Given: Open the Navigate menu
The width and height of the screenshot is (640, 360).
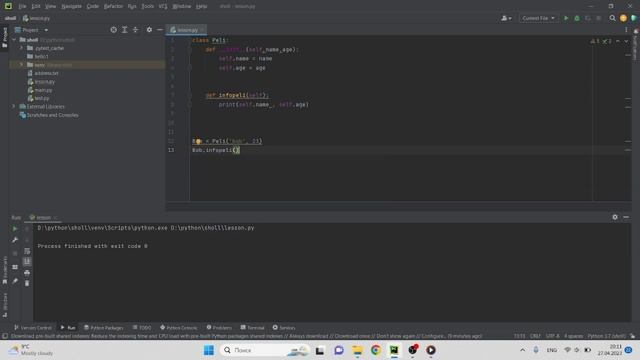Looking at the screenshot, I should pos(71,6).
